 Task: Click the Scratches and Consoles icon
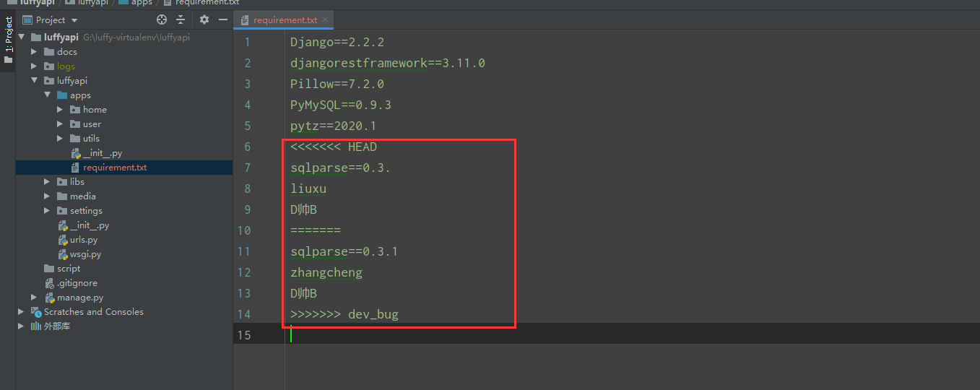[x=35, y=312]
